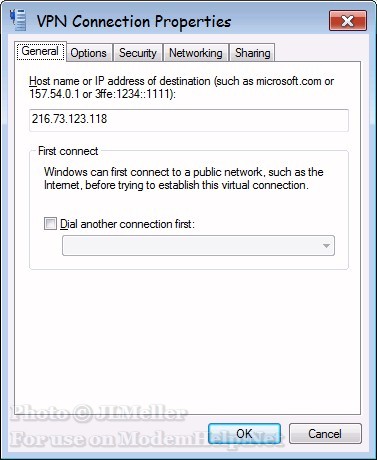This screenshot has height=460, width=377.
Task: Click the 'VPN Connection Properties' title bar text
Action: pyautogui.click(x=134, y=22)
